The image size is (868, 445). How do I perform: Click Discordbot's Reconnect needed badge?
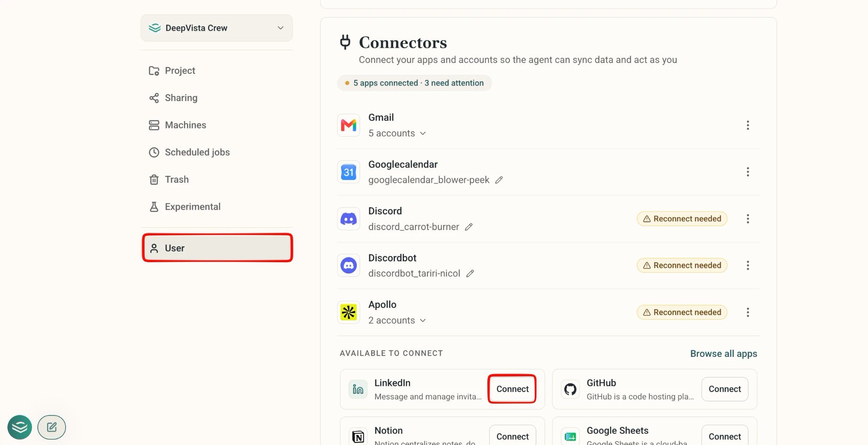682,265
